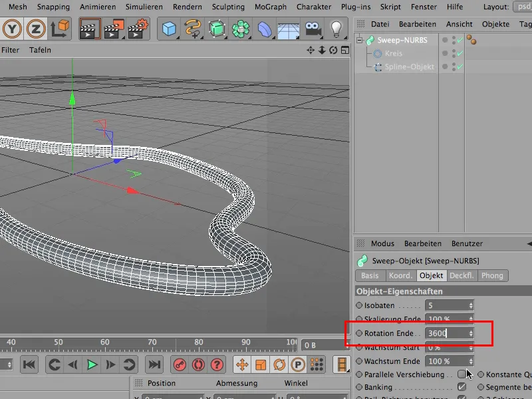Open the Simulieren menu
The height and width of the screenshot is (399, 532).
144,7
